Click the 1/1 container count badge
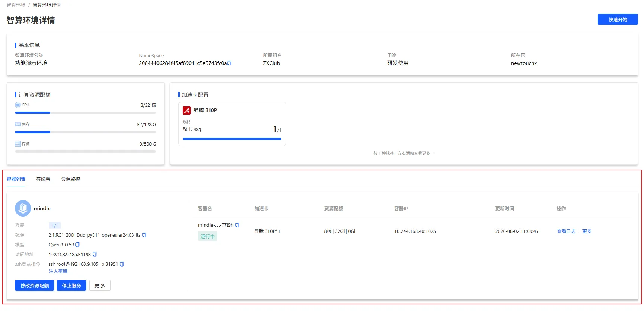The width and height of the screenshot is (644, 311). (55, 225)
